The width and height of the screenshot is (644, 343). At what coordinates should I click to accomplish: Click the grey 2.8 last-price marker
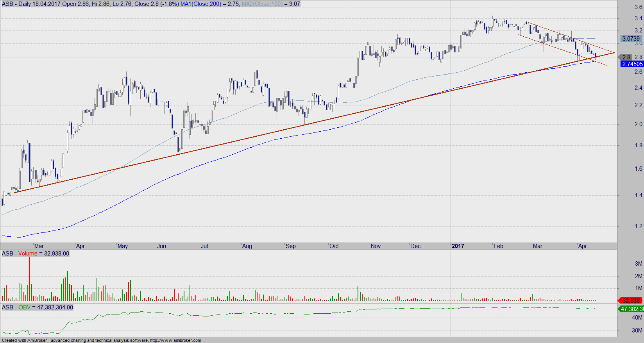pos(626,57)
